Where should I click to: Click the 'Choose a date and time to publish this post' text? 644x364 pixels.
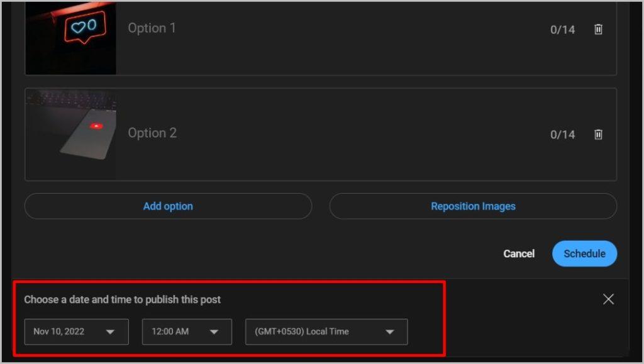(123, 300)
